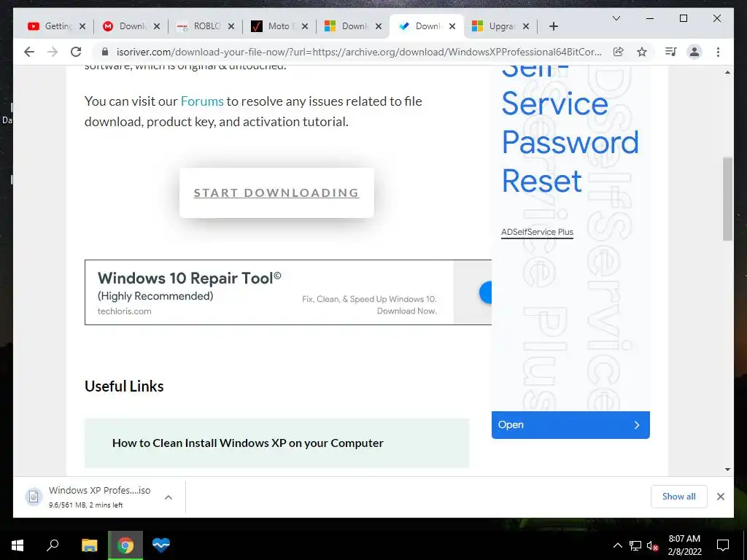
Task: Reload the page with the refresh icon
Action: (76, 52)
